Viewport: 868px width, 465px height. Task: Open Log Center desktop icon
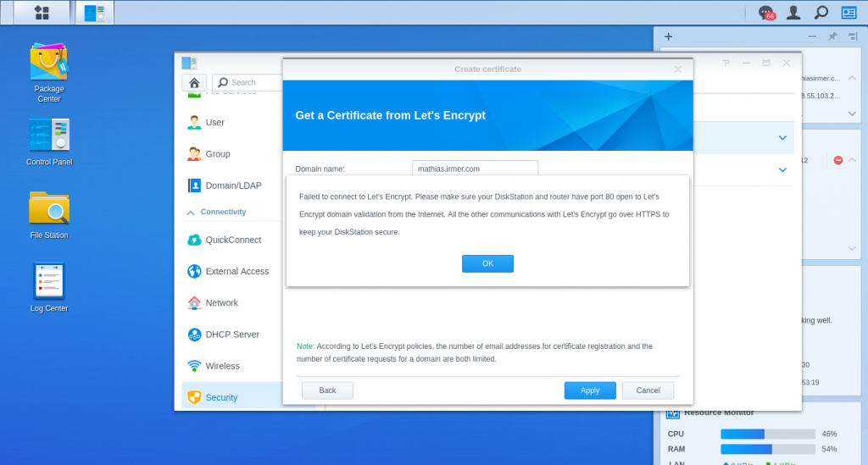coord(49,287)
